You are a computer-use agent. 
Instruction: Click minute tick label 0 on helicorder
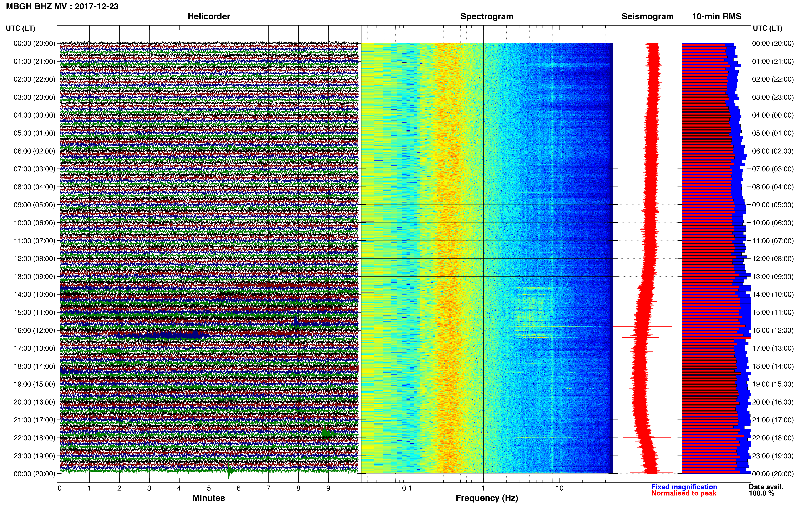(59, 488)
